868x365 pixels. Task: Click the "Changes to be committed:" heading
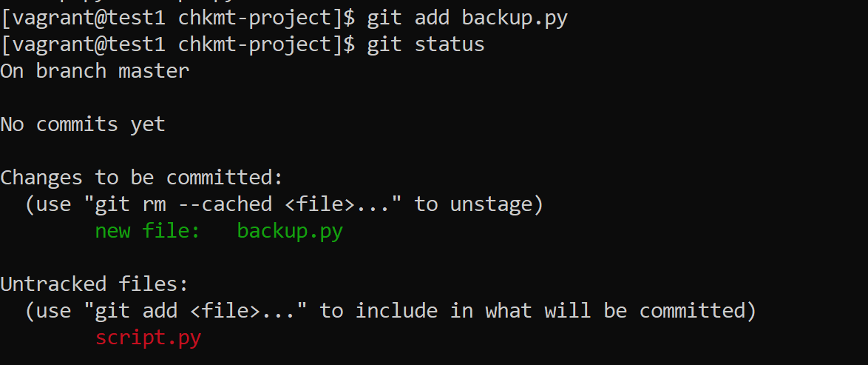[x=142, y=178]
